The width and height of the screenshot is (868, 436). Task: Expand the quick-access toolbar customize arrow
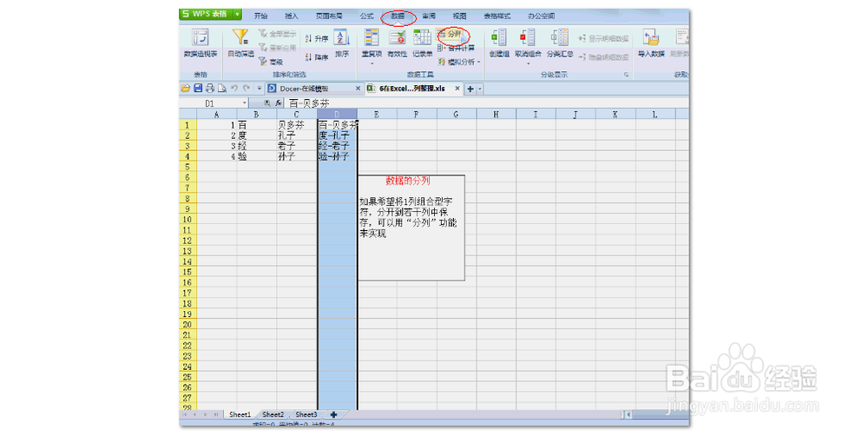point(259,89)
